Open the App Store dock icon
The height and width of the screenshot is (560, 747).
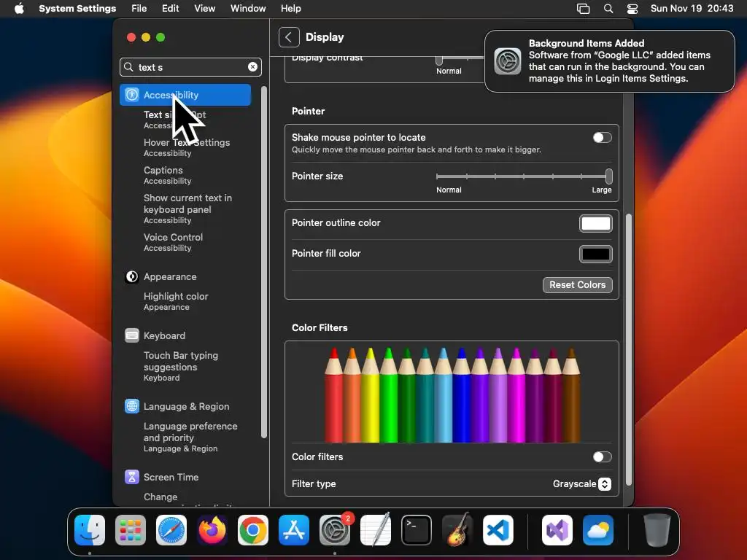[294, 529]
